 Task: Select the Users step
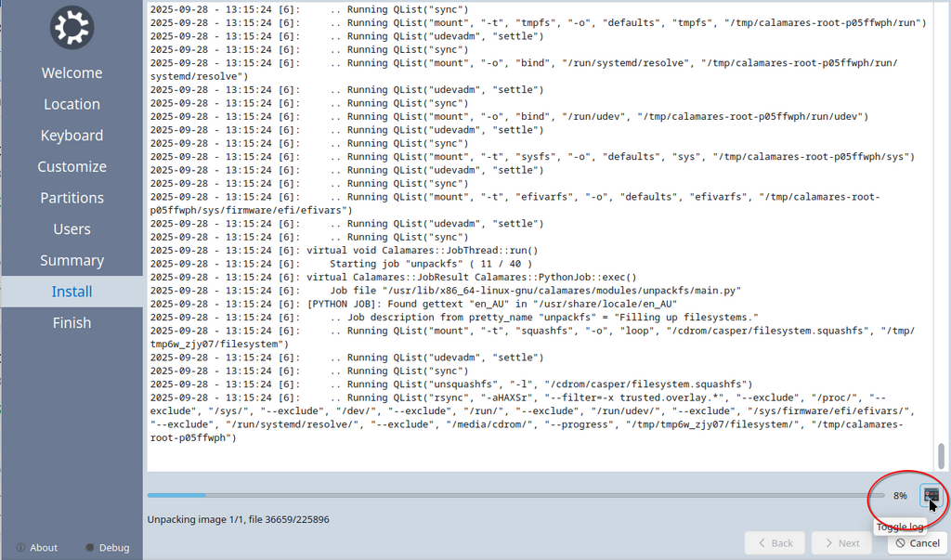pos(72,229)
